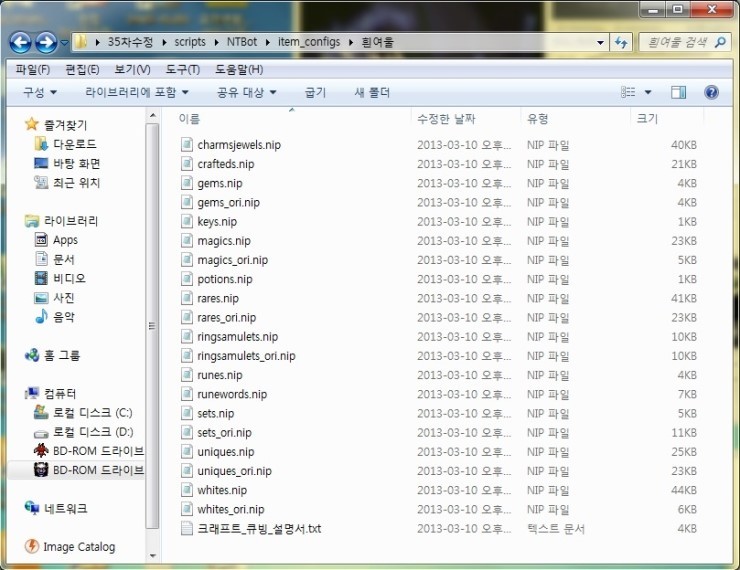Refresh the folder with the refresh icon
Image resolution: width=740 pixels, height=570 pixels.
pyautogui.click(x=621, y=43)
